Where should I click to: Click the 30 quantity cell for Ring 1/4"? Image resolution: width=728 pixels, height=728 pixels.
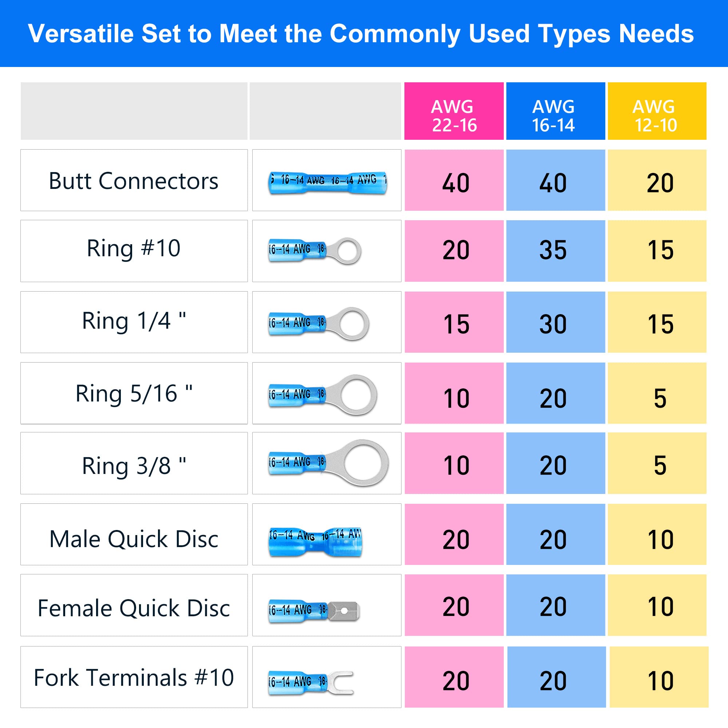tap(555, 323)
